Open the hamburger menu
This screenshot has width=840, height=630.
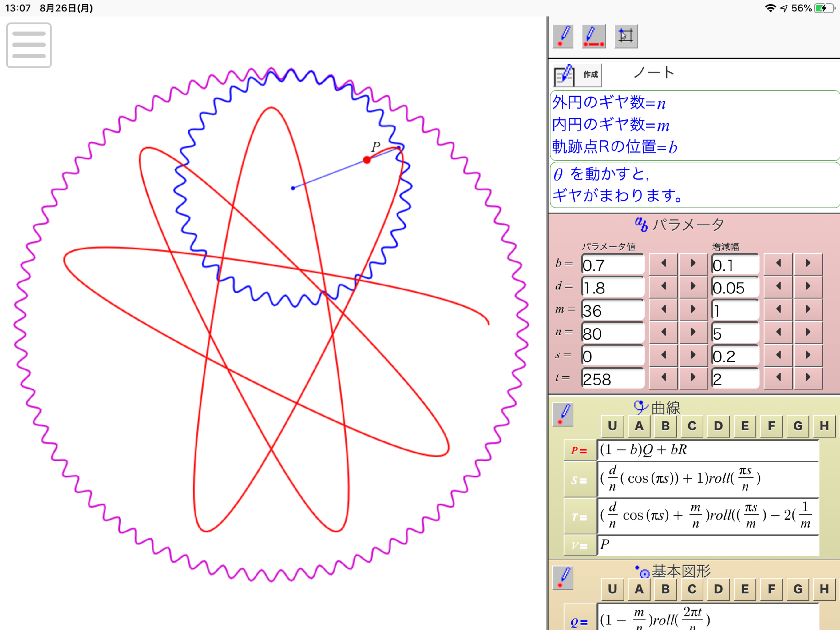29,45
